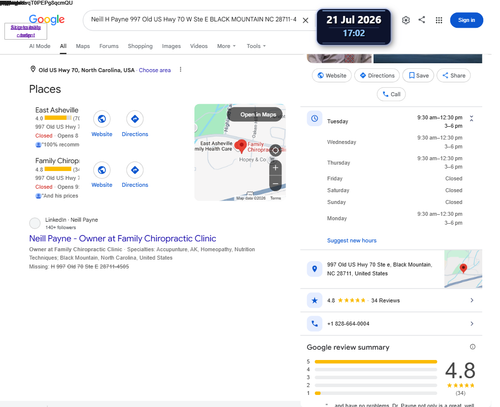Switch to the Videos tab
The height and width of the screenshot is (407, 500).
tap(199, 46)
